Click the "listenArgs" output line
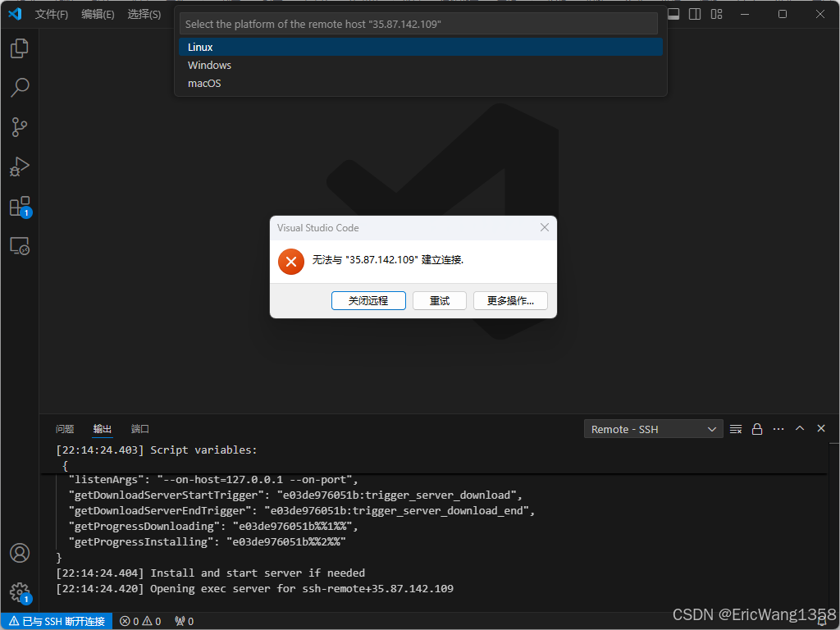This screenshot has width=840, height=630. (213, 479)
